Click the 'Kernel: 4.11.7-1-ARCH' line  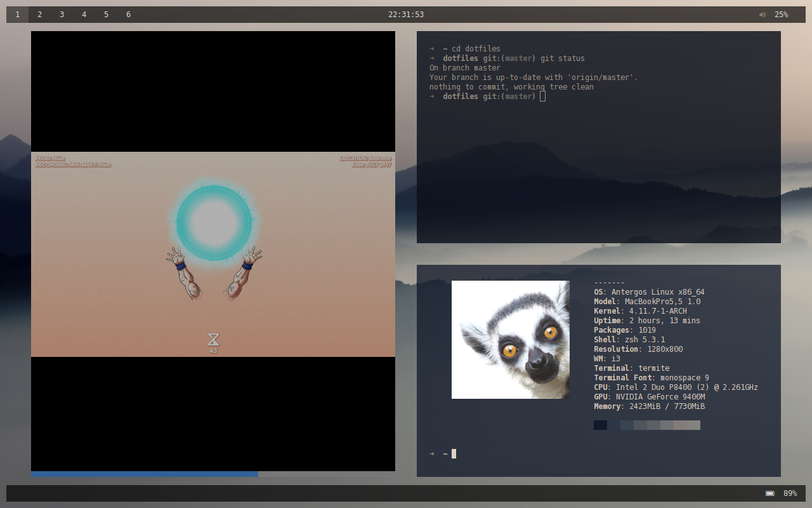coord(640,311)
